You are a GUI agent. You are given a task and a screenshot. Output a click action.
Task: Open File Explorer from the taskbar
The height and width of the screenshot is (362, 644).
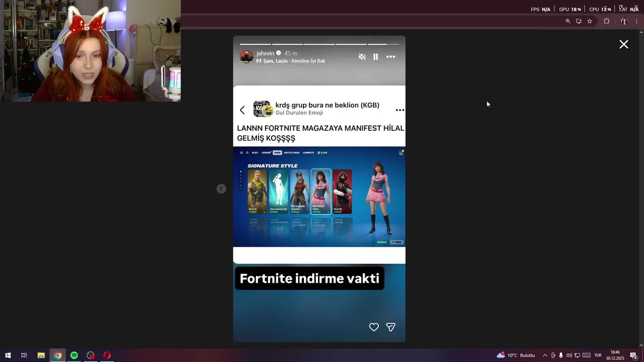[41, 355]
